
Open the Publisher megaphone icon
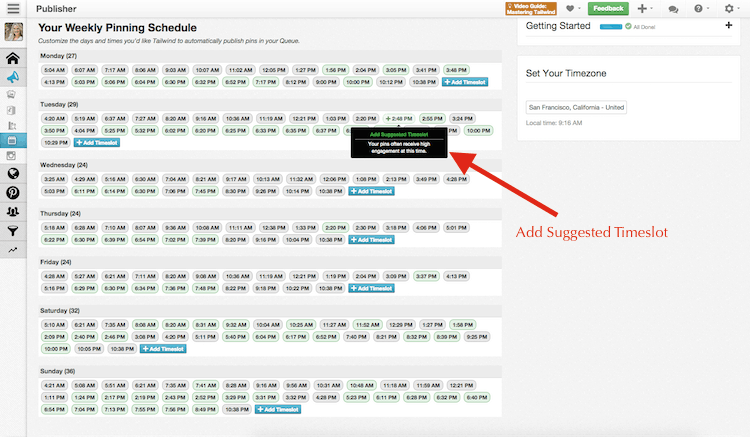click(x=13, y=77)
